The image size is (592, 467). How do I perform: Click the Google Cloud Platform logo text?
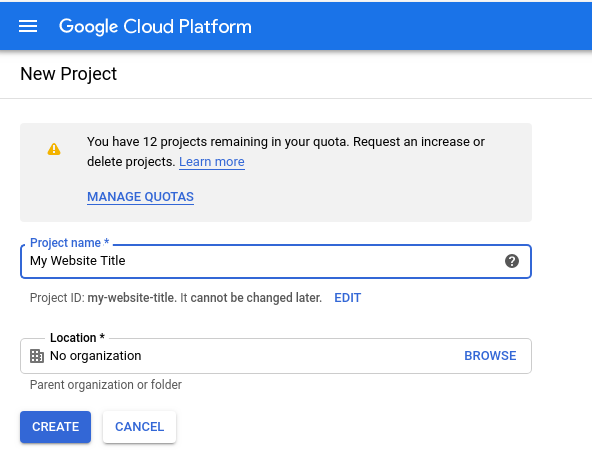(155, 27)
